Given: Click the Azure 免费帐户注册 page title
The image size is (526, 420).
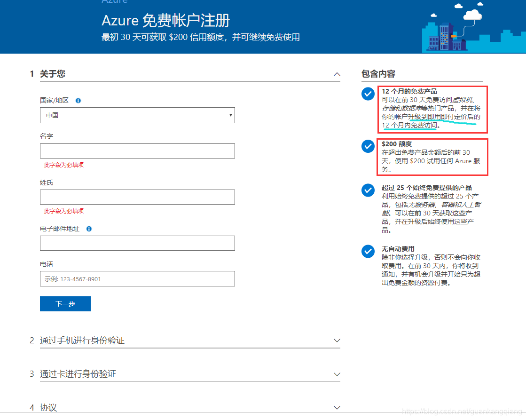Looking at the screenshot, I should click(x=166, y=21).
